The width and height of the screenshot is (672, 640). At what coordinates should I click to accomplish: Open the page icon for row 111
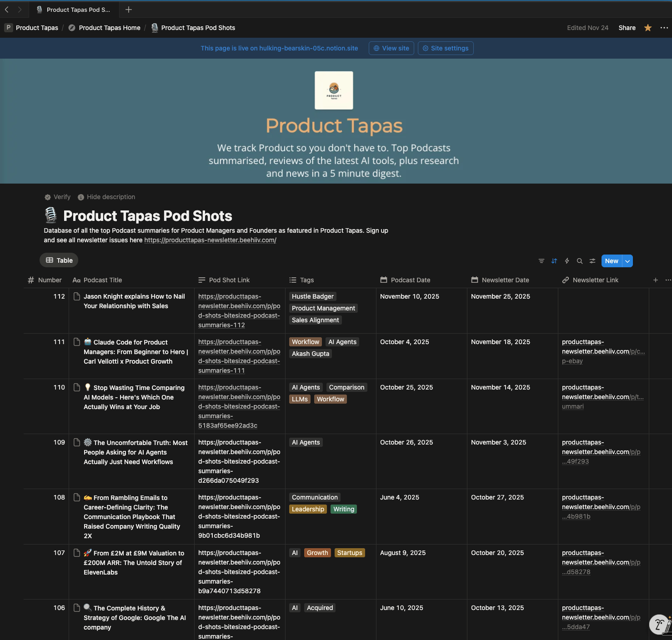tap(77, 342)
